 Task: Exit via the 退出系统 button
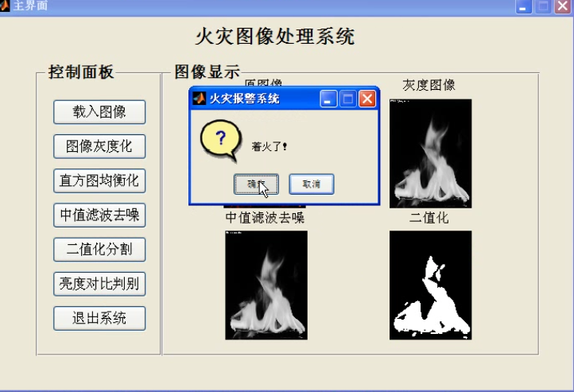point(99,318)
